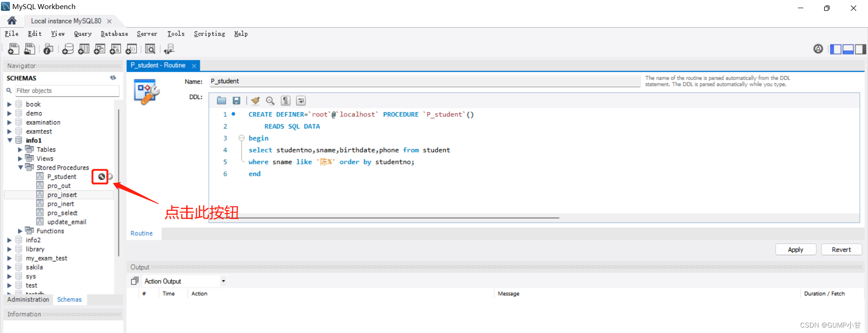Screen dimensions: 868x333
Task: Create a new view icon
Action: (99, 49)
